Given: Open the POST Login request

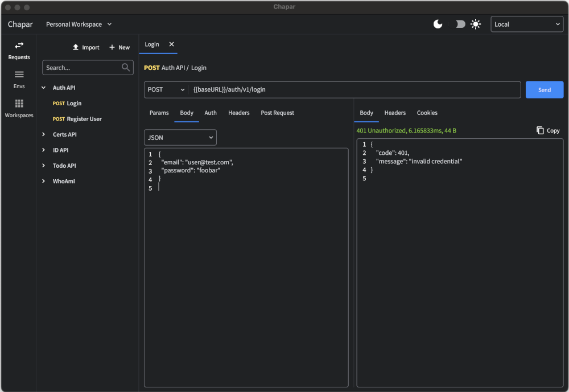Looking at the screenshot, I should tap(67, 104).
